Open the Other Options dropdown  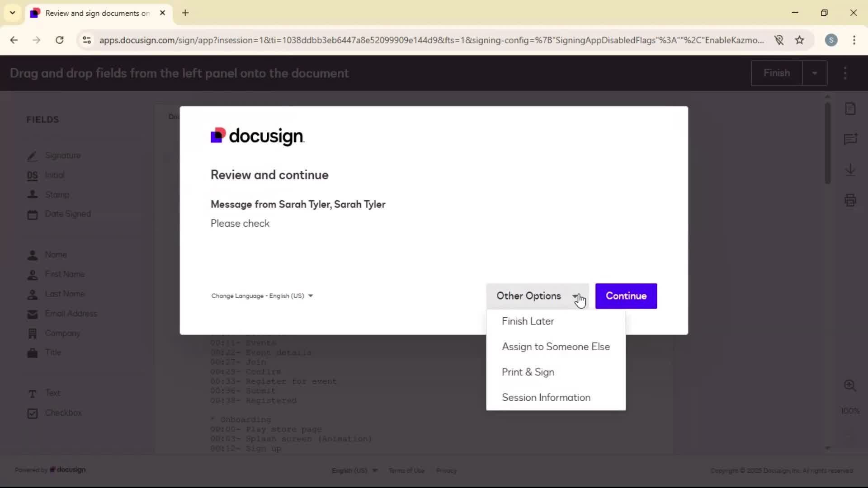click(538, 296)
